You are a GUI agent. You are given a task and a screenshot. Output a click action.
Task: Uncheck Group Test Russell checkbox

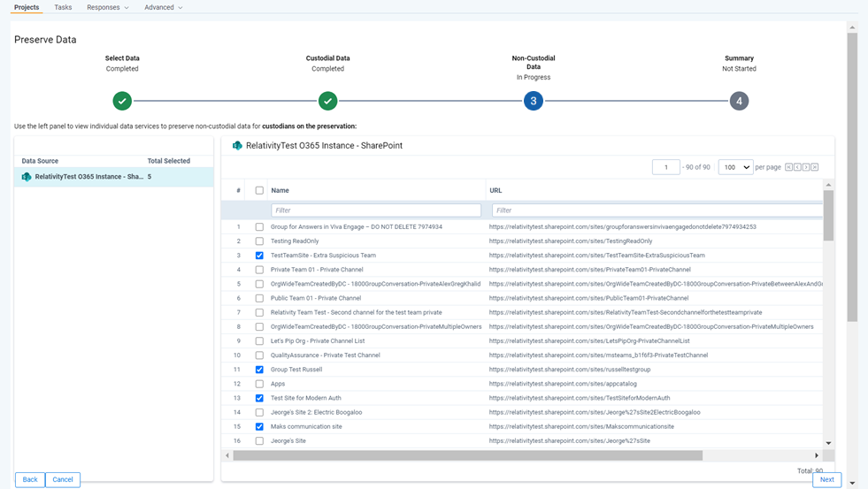click(259, 370)
